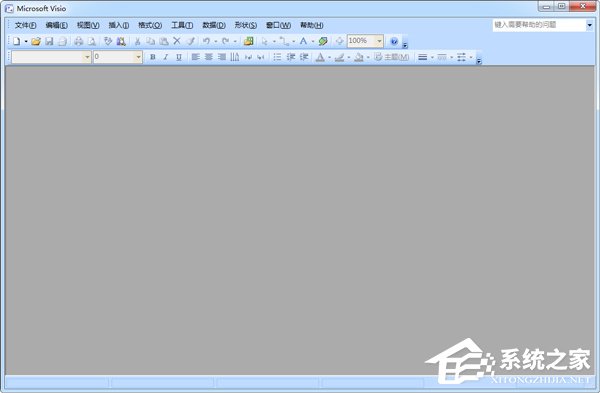The image size is (600, 393).
Task: Expand the Formatting toolbar options chevron
Action: pyautogui.click(x=479, y=61)
